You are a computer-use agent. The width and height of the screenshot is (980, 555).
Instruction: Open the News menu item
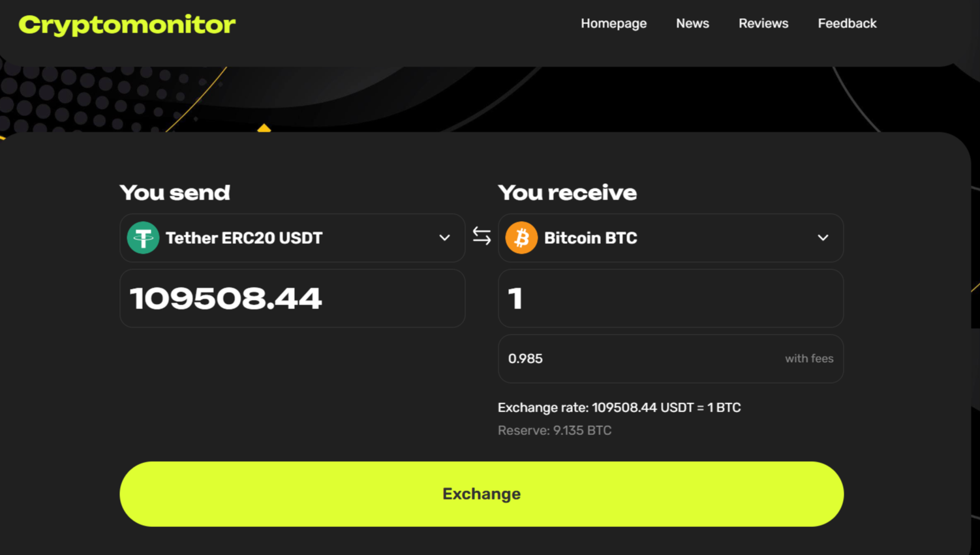692,23
